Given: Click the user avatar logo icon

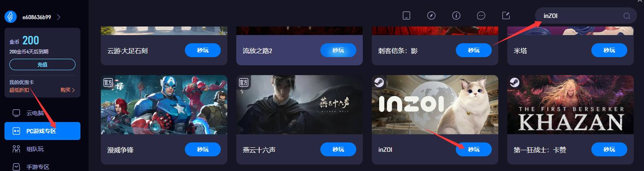Looking at the screenshot, I should click(x=11, y=17).
